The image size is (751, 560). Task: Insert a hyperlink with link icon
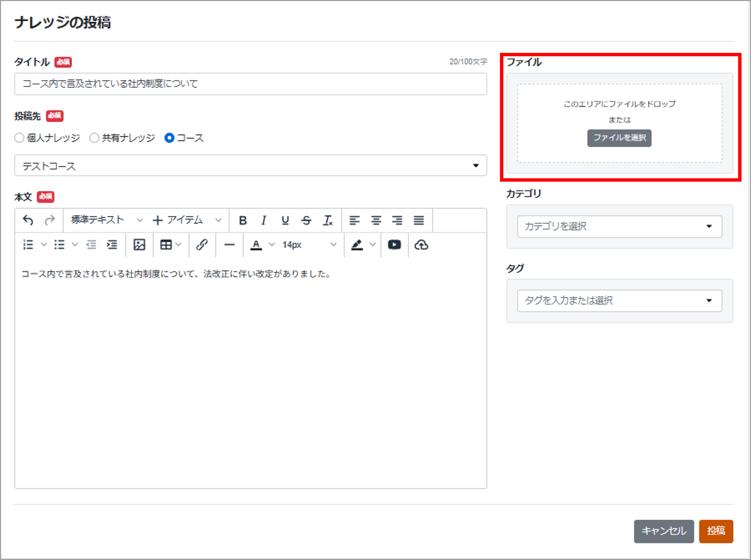click(202, 245)
